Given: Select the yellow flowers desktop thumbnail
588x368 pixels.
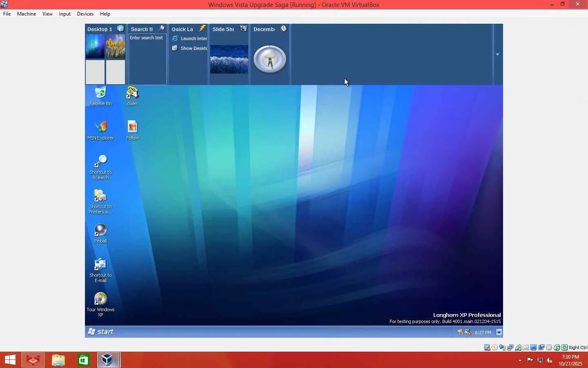Looking at the screenshot, I should [116, 47].
